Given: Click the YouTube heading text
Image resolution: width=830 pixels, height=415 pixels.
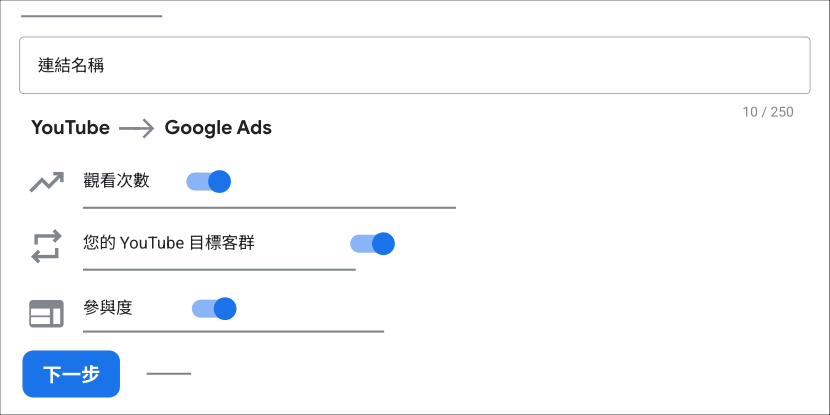Looking at the screenshot, I should pos(70,128).
